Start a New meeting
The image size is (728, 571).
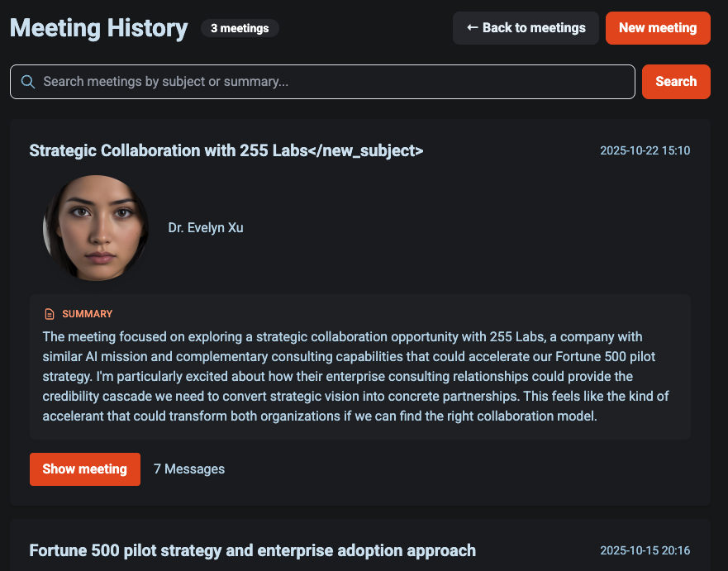[x=658, y=28]
